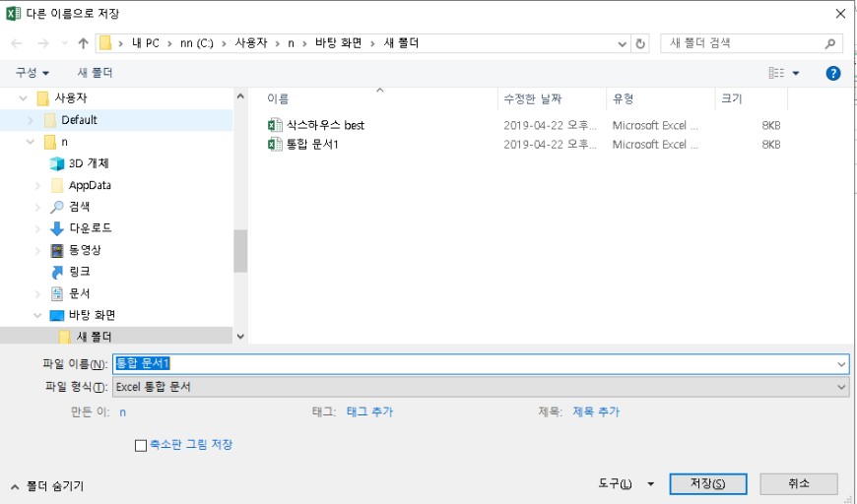Go forward using the right arrow
This screenshot has width=857, height=504.
coord(43,43)
